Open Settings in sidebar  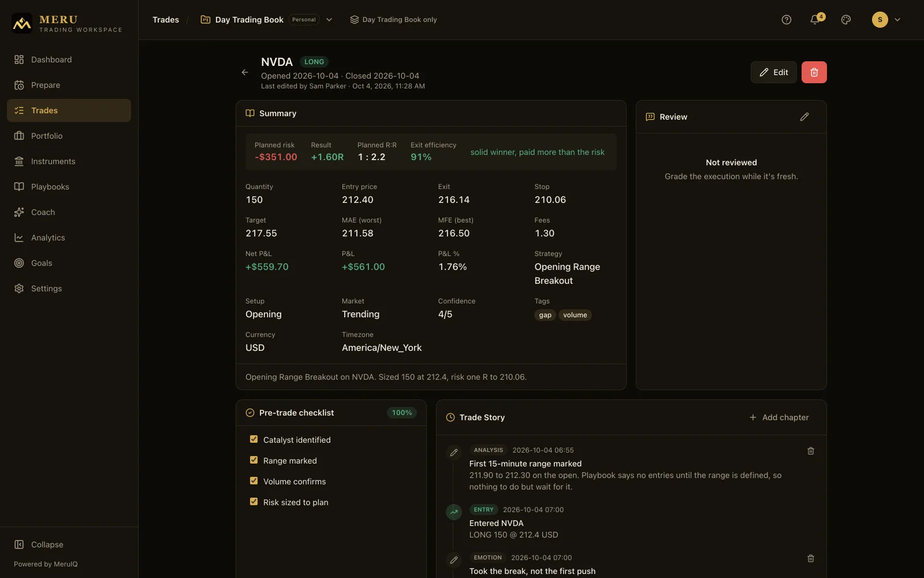pos(69,288)
